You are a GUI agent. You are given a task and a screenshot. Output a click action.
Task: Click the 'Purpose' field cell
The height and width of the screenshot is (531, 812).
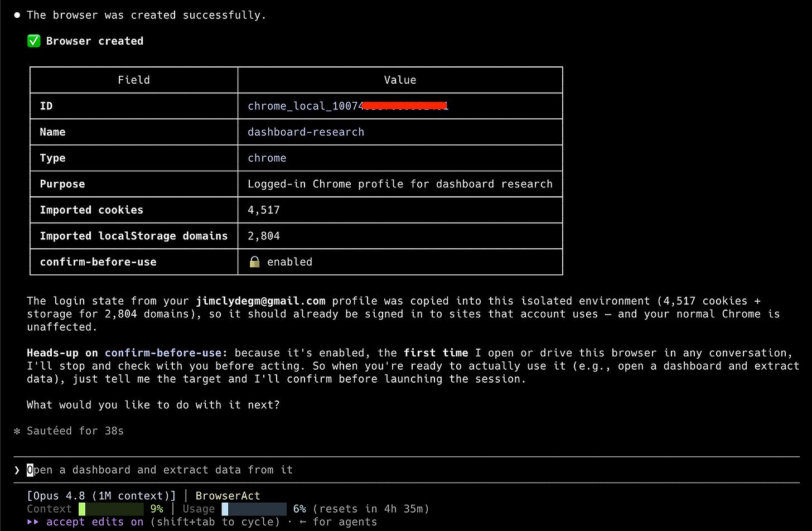tap(134, 184)
